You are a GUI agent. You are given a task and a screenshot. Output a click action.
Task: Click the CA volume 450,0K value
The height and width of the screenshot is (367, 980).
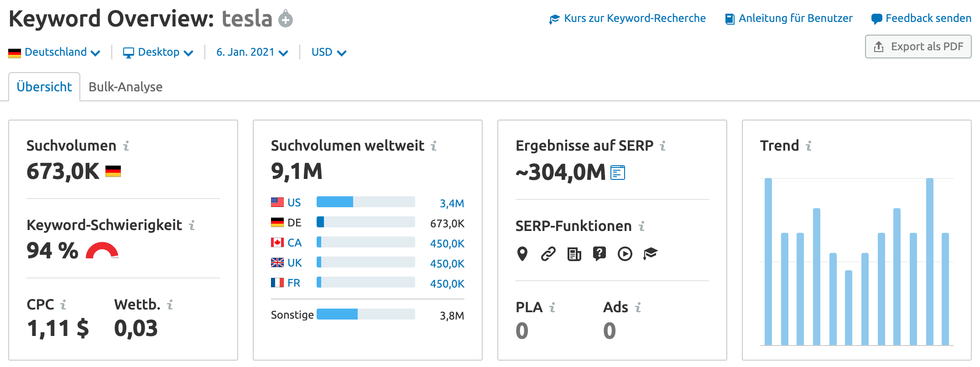[447, 243]
